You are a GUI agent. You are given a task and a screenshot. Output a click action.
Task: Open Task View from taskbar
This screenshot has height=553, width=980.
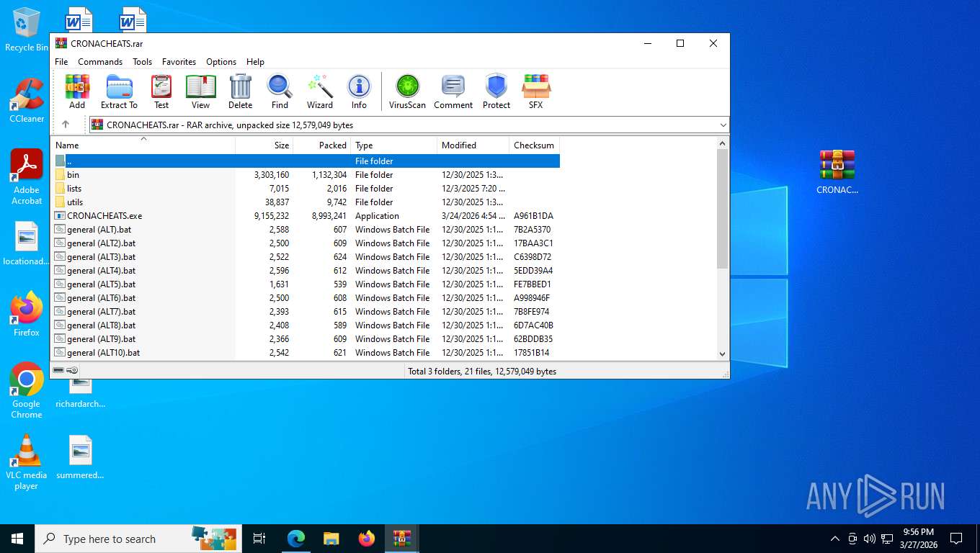coord(259,539)
